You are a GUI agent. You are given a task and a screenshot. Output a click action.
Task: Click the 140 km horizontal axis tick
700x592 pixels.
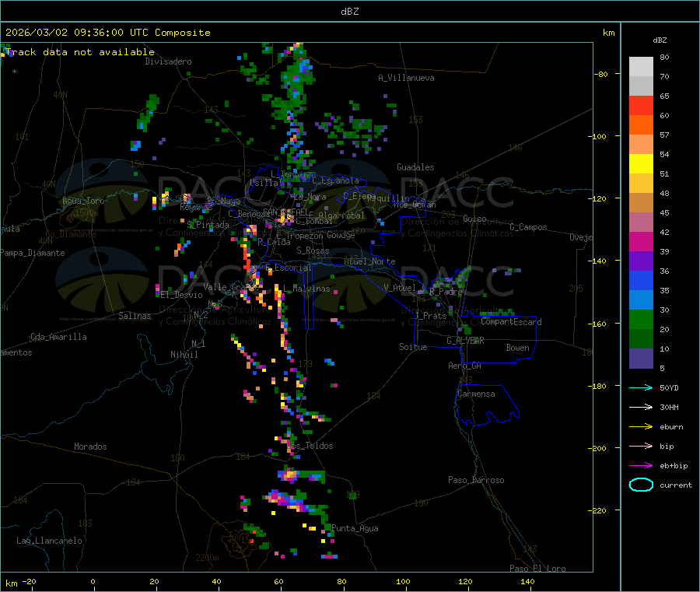coord(527,582)
